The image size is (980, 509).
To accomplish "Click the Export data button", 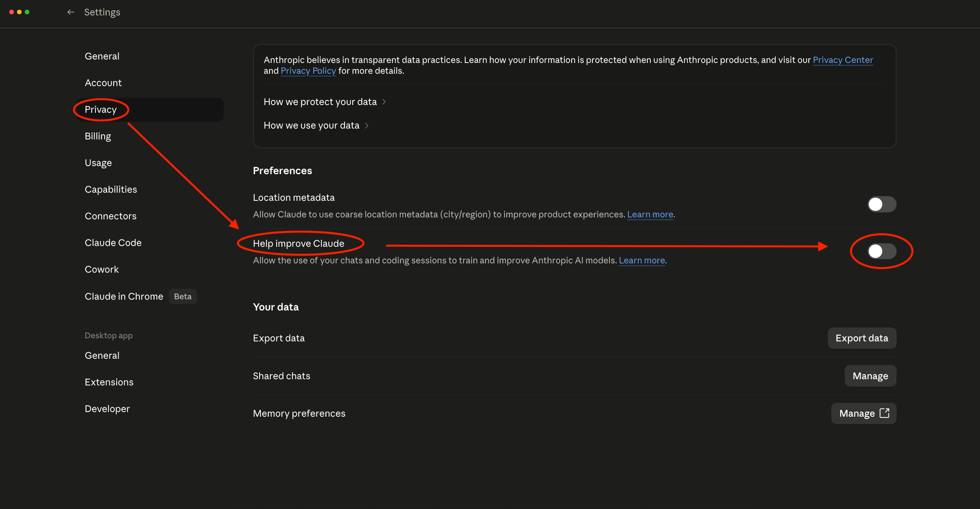I will tap(862, 338).
